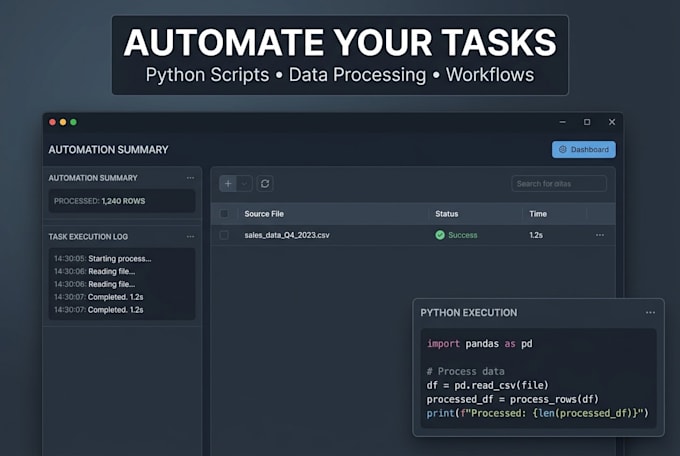Click the red close dot in title bar
The height and width of the screenshot is (456, 680).
52,122
